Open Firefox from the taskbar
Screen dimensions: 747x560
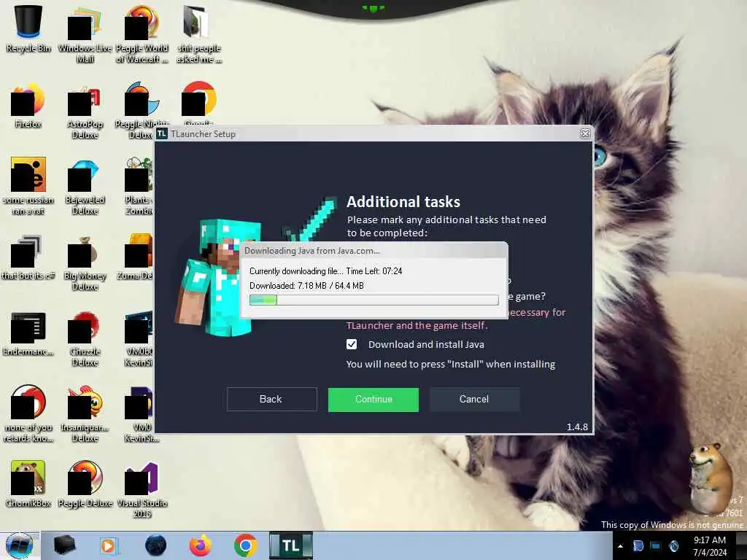201,545
